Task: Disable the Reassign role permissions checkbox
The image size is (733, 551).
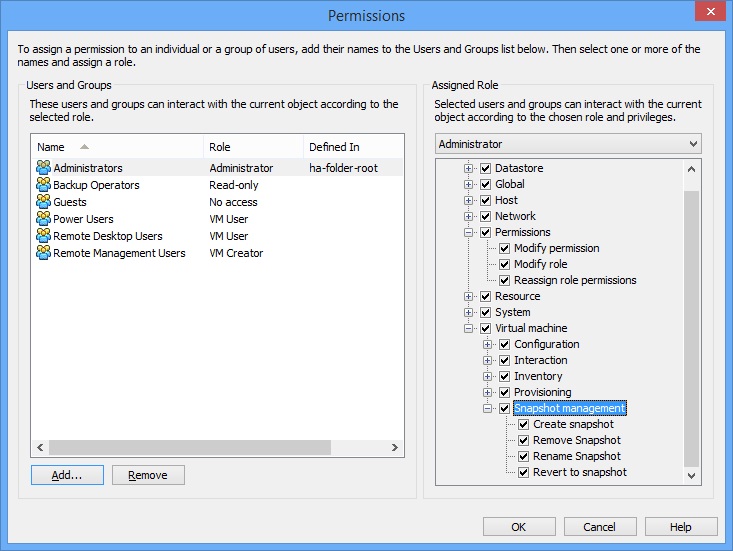Action: pyautogui.click(x=505, y=280)
